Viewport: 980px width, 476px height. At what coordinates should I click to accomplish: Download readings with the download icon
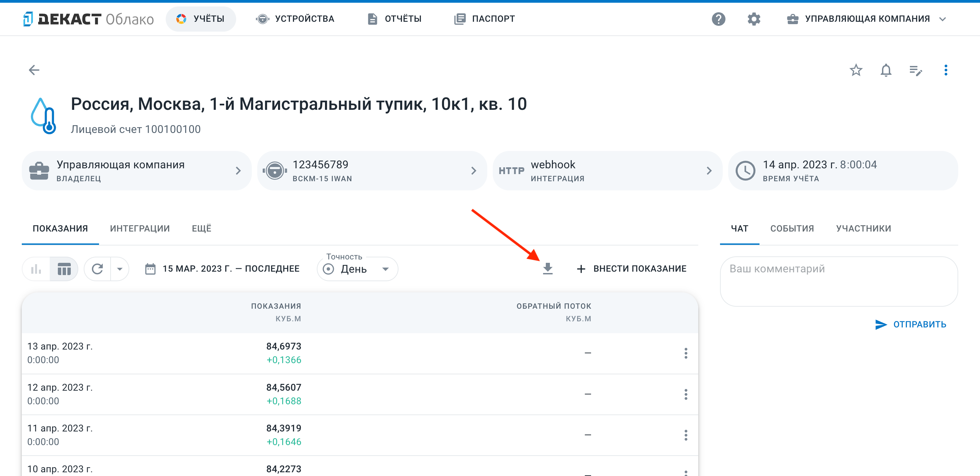tap(548, 268)
